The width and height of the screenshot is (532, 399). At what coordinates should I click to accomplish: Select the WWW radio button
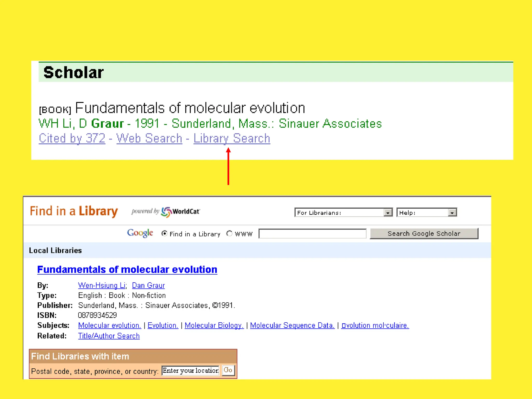click(x=229, y=234)
